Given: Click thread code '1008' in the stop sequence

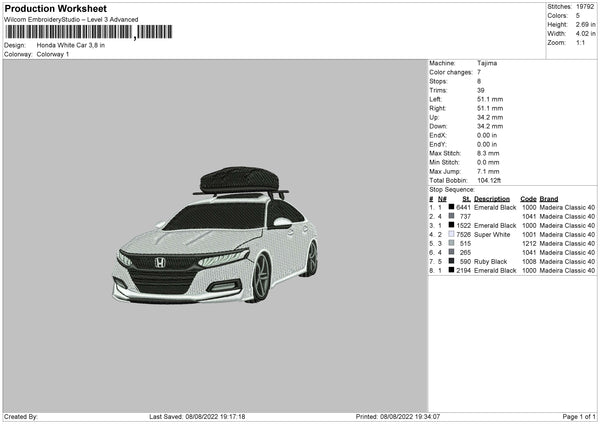Looking at the screenshot, I should 529,262.
